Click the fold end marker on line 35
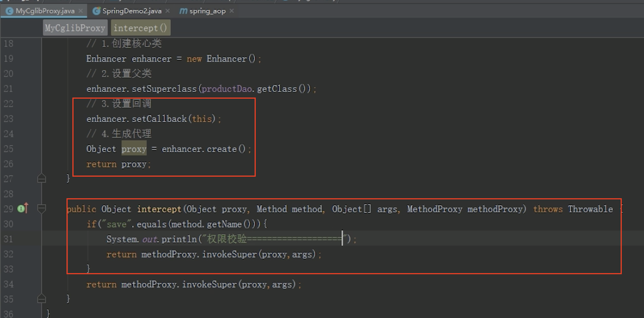Image resolution: width=644 pixels, height=318 pixels. [41, 298]
